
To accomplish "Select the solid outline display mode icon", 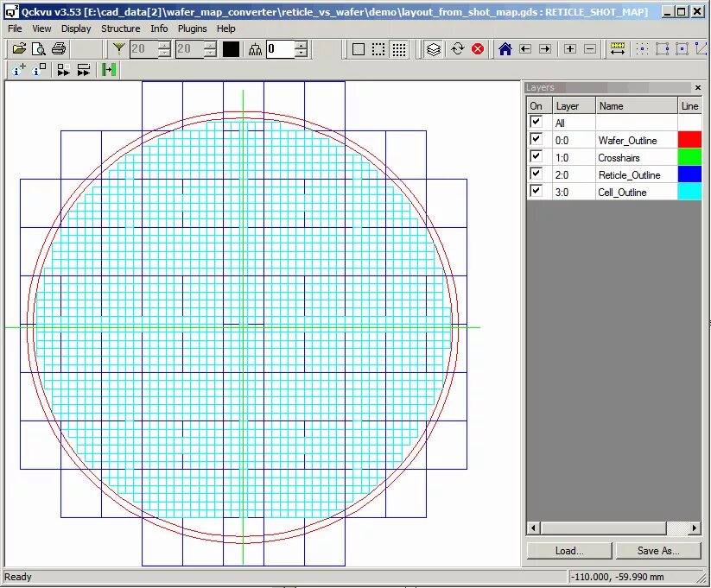I will click(359, 49).
